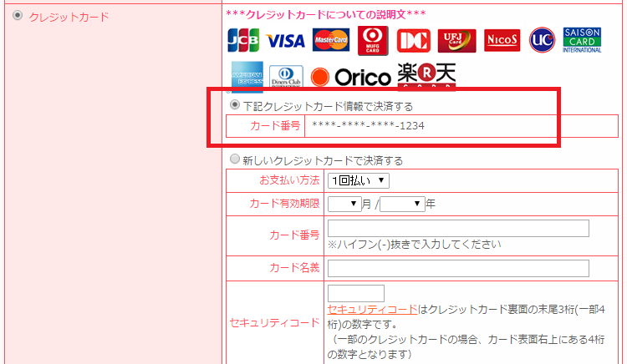Click the お支払い方法 row label
Screen dimensions: 627x364
pos(289,180)
